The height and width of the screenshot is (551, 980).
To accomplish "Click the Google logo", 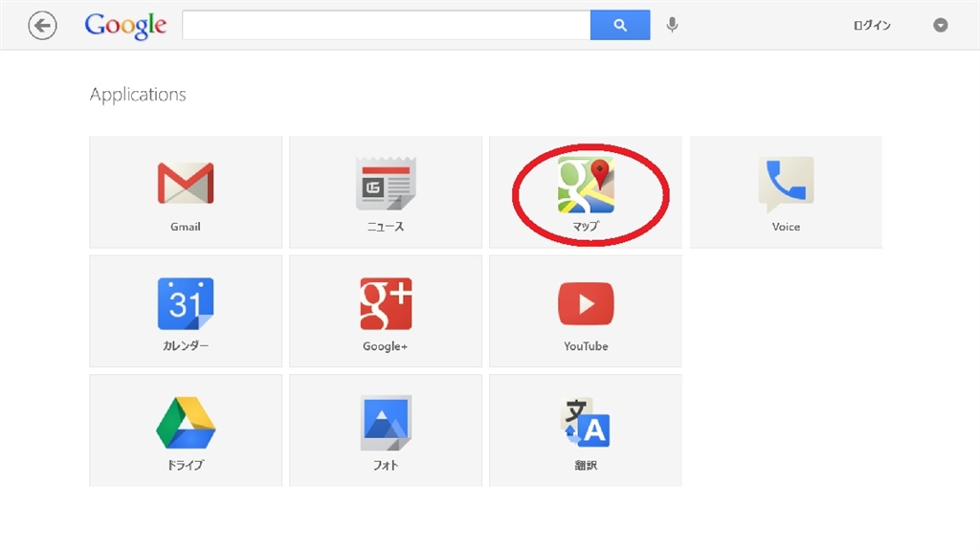I will tap(125, 26).
